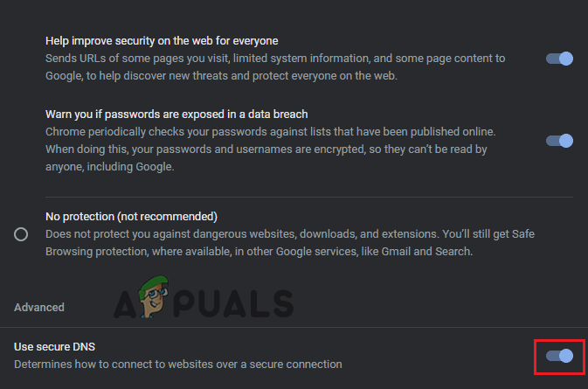Turn off the Use secure DNS switch
Screen dimensions: 588x389
point(559,356)
